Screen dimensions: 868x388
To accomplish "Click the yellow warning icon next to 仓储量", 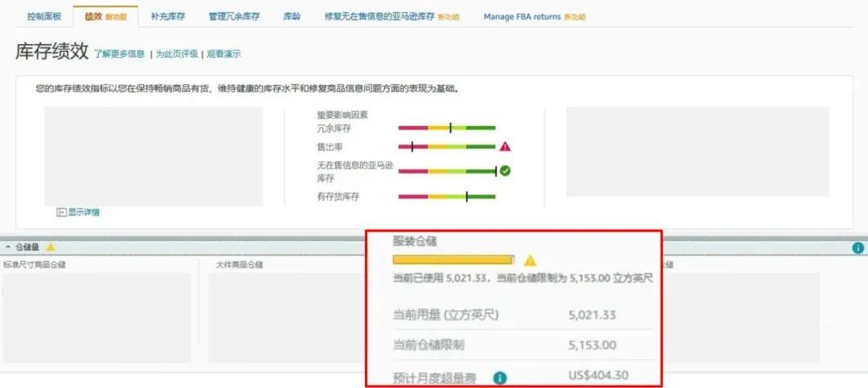I will point(51,247).
